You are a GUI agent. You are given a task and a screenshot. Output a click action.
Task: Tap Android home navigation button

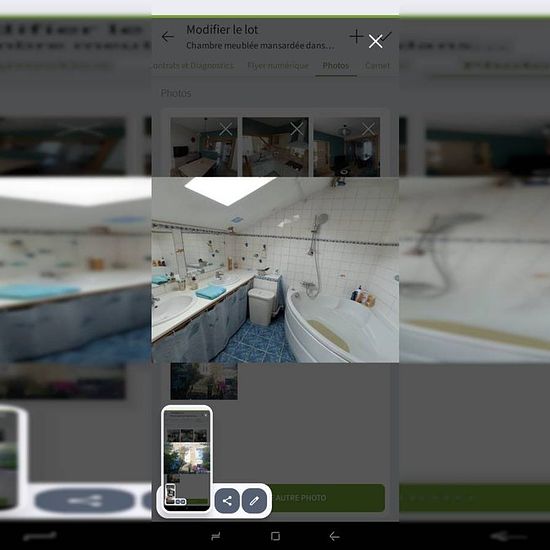276,536
